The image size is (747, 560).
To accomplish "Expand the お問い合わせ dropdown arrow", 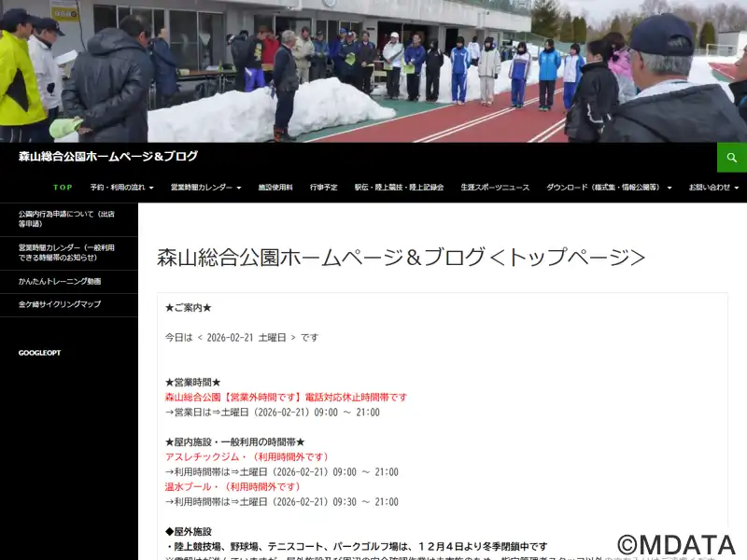I will [736, 188].
